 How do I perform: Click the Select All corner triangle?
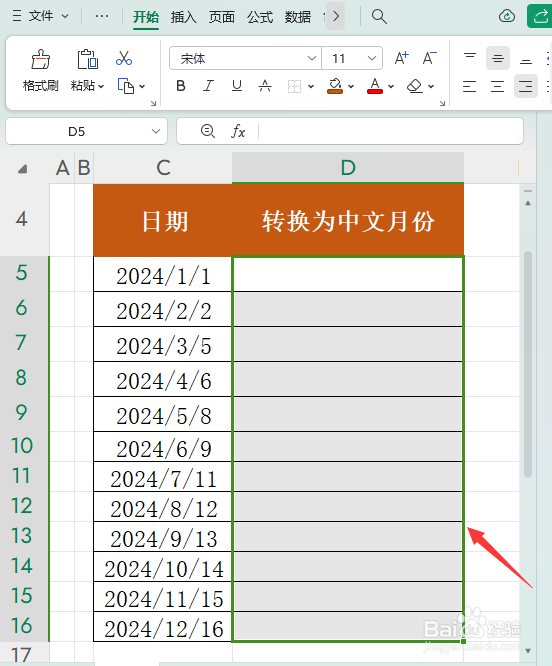[x=23, y=169]
